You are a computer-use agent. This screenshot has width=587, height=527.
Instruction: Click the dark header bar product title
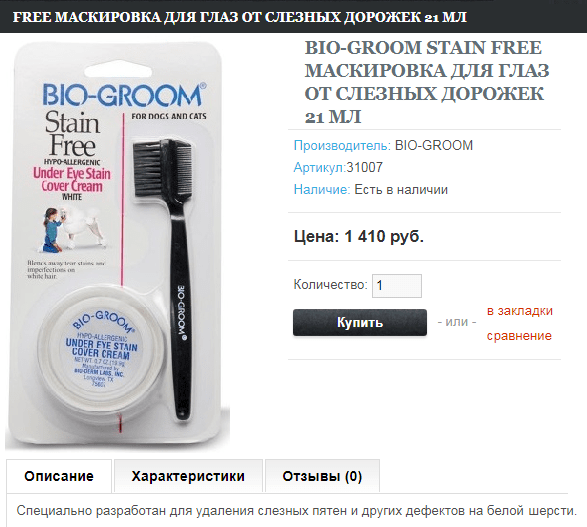pos(240,17)
